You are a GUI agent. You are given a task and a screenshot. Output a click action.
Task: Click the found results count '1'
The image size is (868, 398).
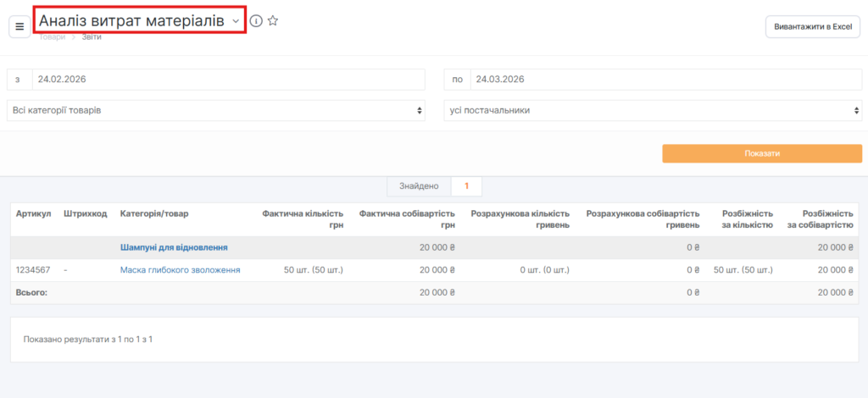[467, 186]
